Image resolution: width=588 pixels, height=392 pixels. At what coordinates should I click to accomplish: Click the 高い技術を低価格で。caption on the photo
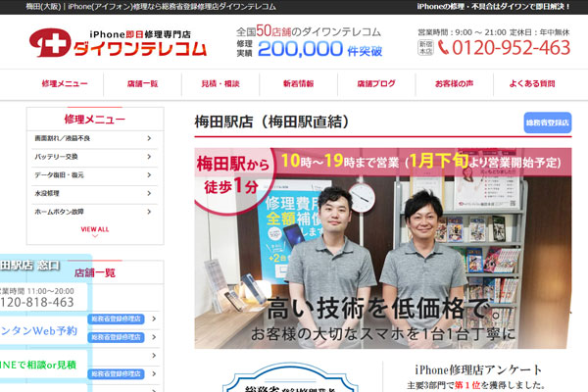pos(385,309)
